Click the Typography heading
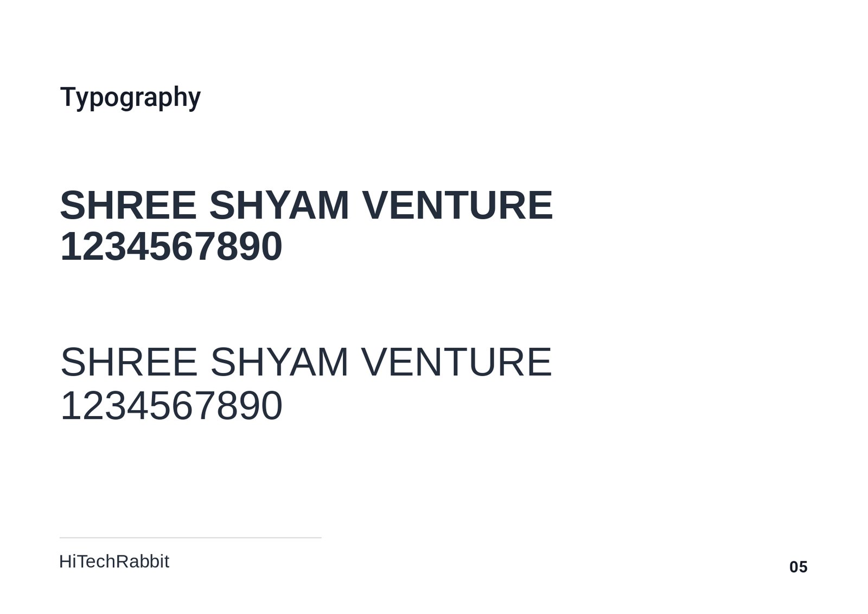This screenshot has height=614, width=868. pos(130,98)
